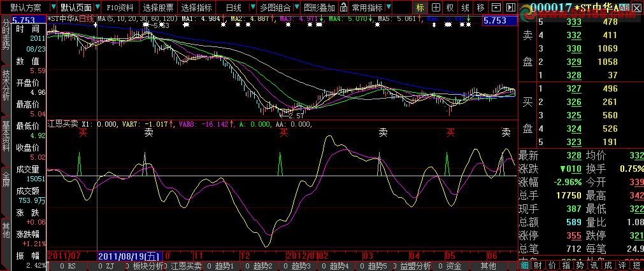Click the 指 index tab icon
The width and height of the screenshot is (644, 271).
pos(566,266)
